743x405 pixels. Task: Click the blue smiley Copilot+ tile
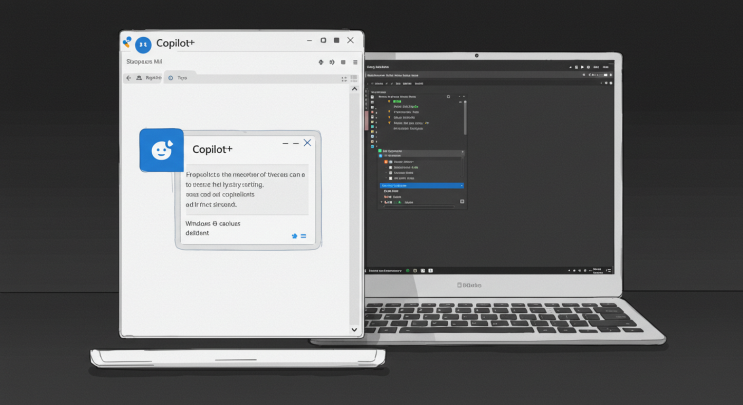(x=162, y=150)
